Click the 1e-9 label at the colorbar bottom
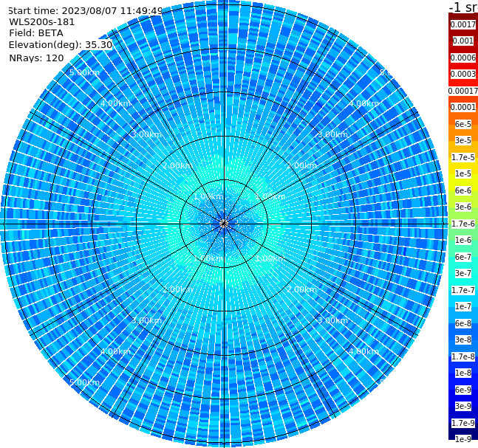Image resolution: width=478 pixels, height=448 pixels. point(463,439)
